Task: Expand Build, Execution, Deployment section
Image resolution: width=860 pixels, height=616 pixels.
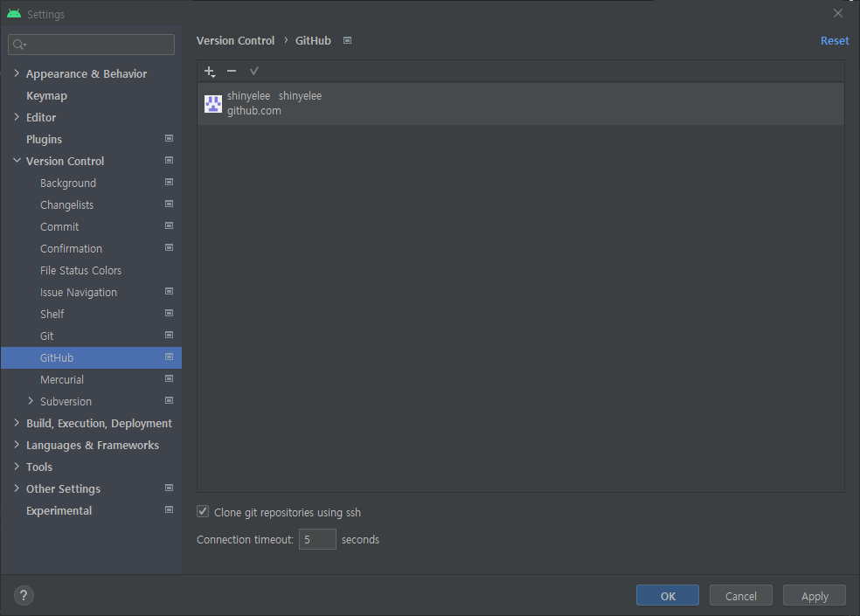Action: coord(17,423)
